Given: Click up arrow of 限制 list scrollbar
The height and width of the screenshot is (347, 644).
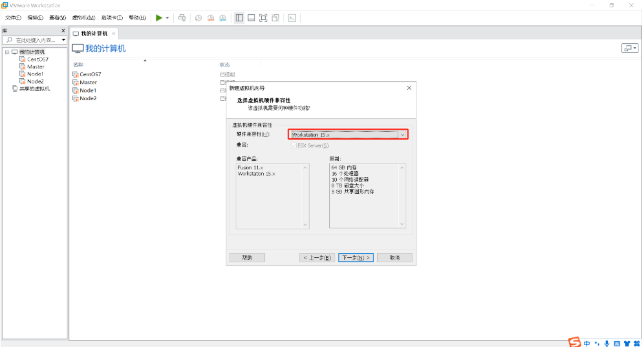Looking at the screenshot, I should (x=402, y=167).
